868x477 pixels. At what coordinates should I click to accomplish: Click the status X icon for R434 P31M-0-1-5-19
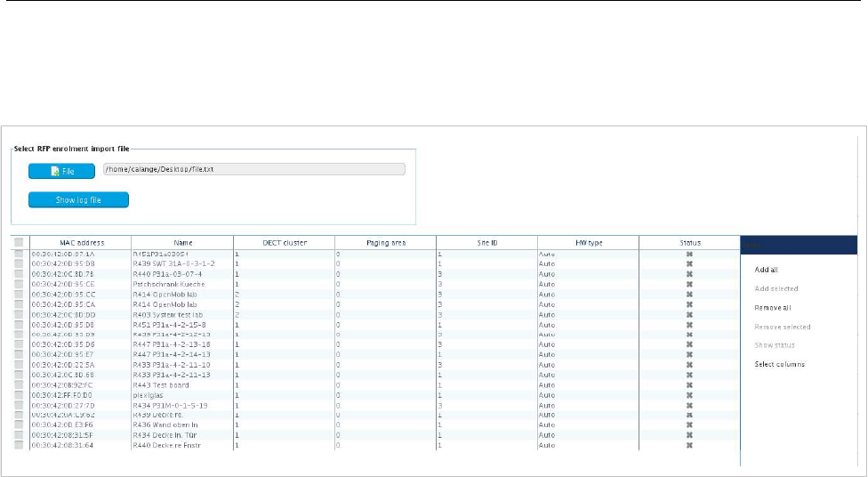pos(689,406)
